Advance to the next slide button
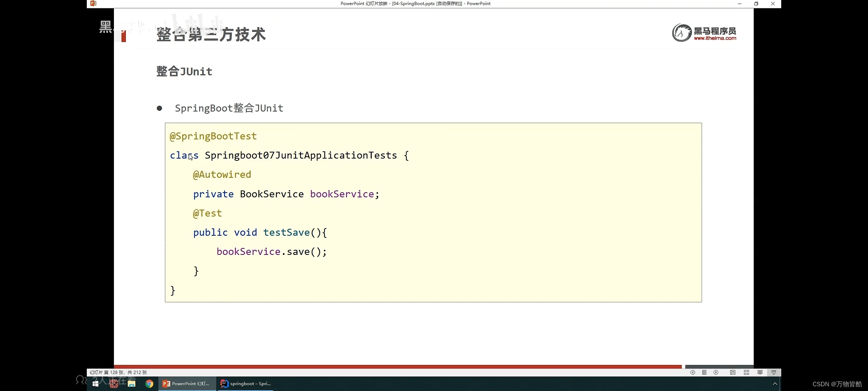 pos(716,372)
